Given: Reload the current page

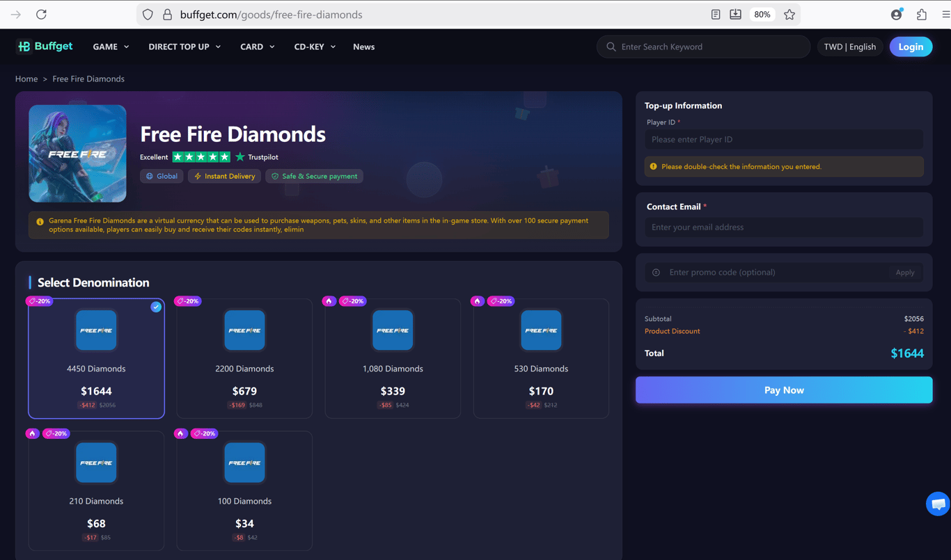Looking at the screenshot, I should (42, 15).
